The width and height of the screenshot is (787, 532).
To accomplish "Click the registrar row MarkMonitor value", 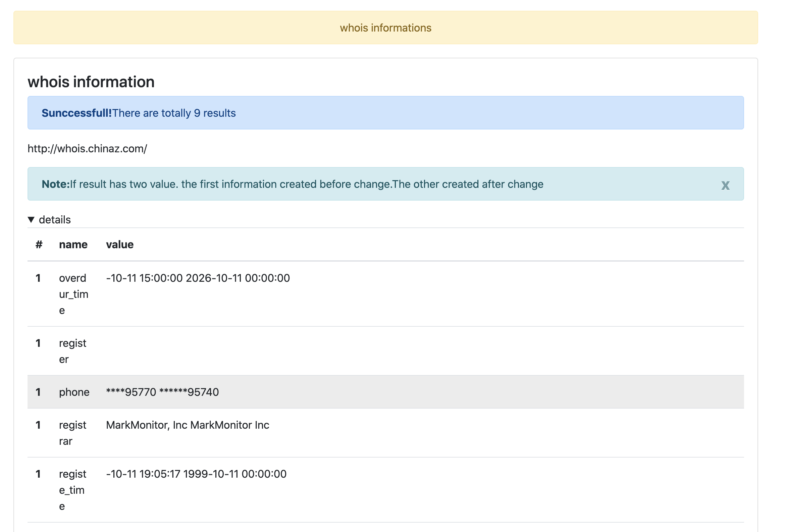I will point(187,425).
